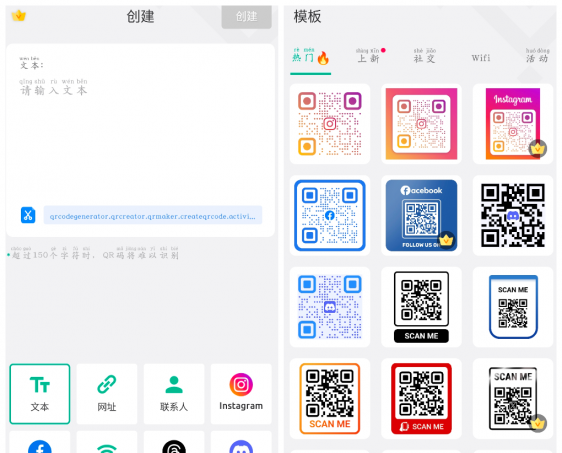Pick the premium template titled Instagram
Viewport: 562px width, 453px height.
point(513,124)
